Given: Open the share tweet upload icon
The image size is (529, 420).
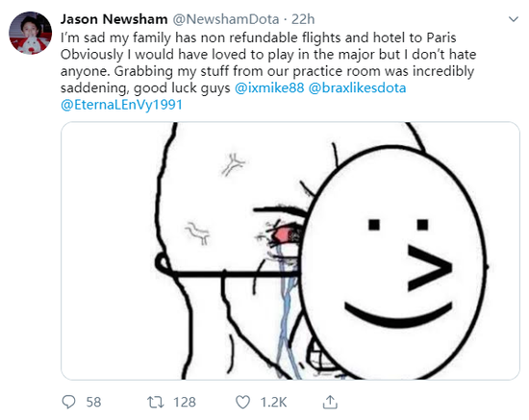Looking at the screenshot, I should click(x=330, y=402).
